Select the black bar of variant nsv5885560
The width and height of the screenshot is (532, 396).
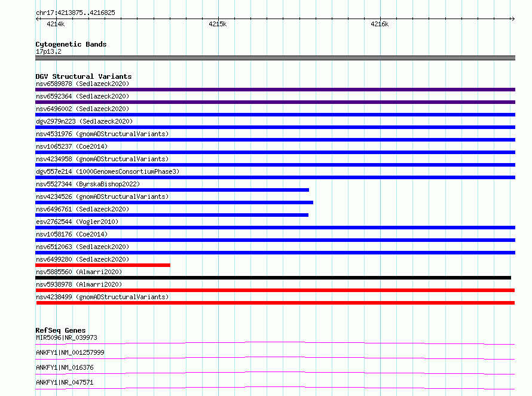click(273, 278)
